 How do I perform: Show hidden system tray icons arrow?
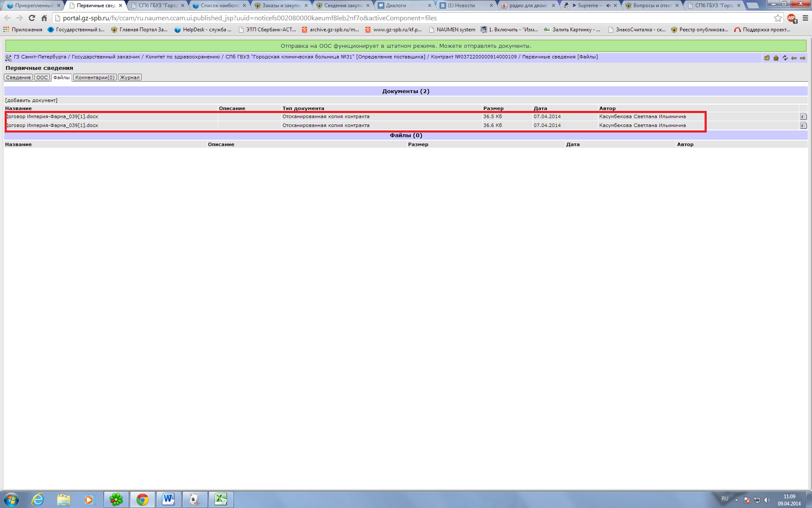pyautogui.click(x=736, y=500)
